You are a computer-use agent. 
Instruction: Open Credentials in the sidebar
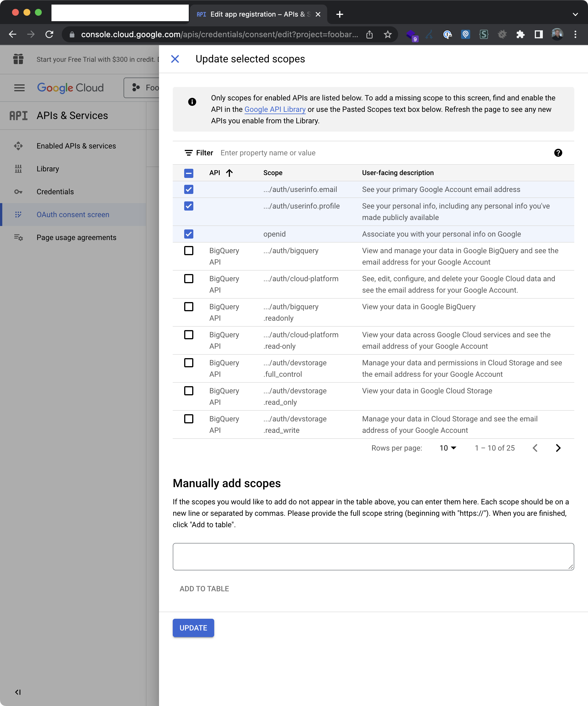[55, 192]
